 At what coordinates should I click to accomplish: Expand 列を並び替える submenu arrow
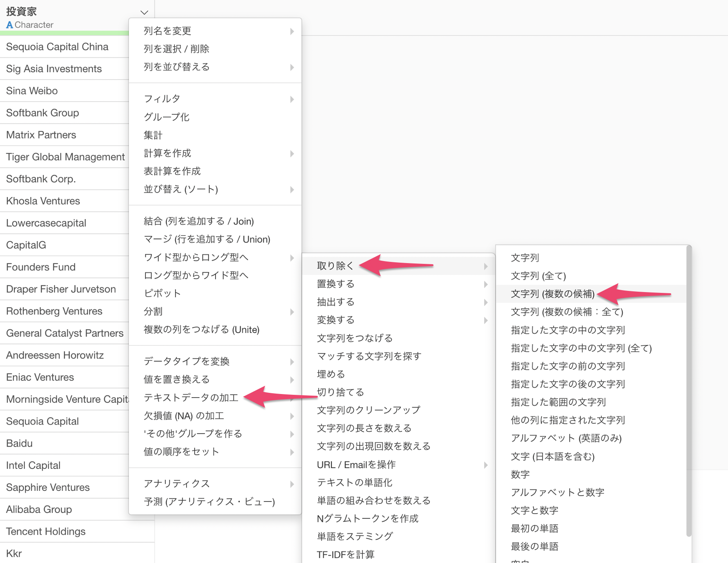coord(292,67)
